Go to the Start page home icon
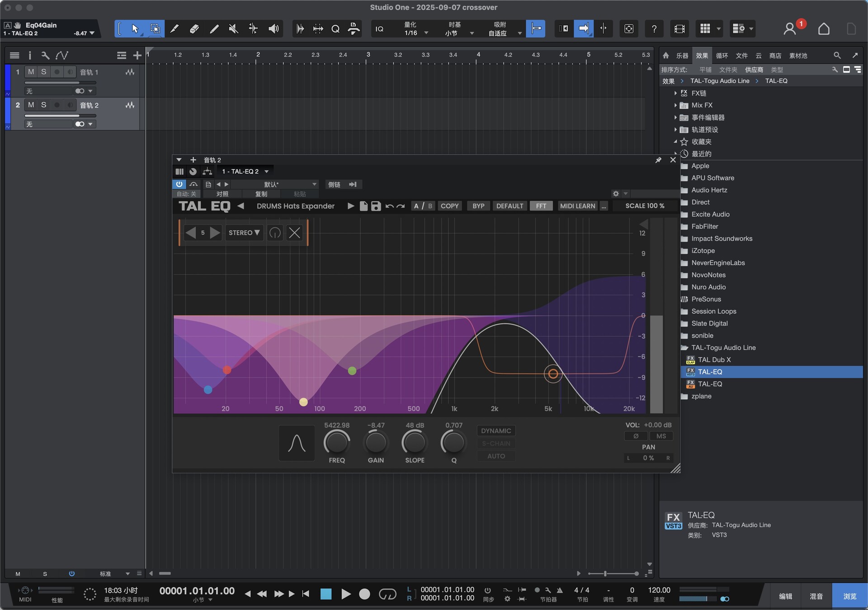Image resolution: width=868 pixels, height=610 pixels. coord(824,29)
